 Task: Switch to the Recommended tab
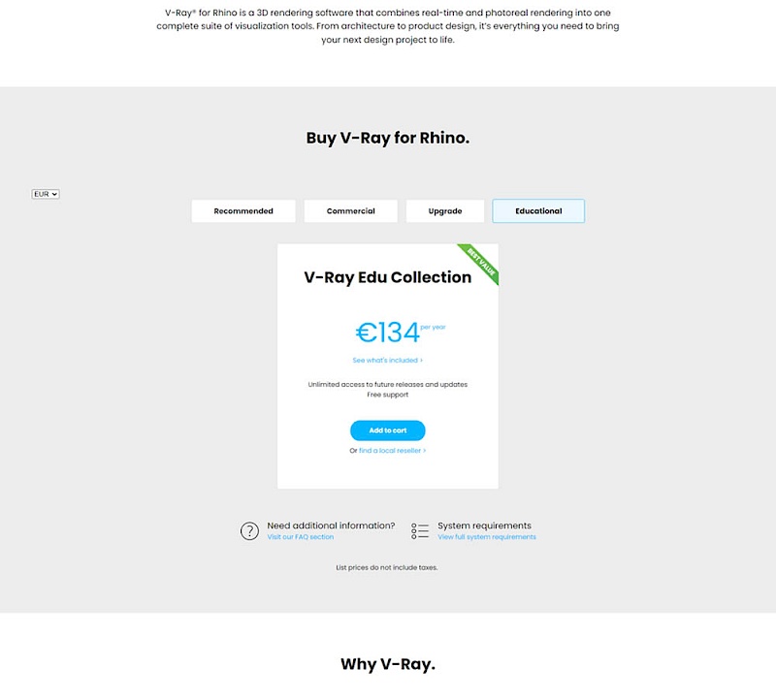(x=243, y=210)
